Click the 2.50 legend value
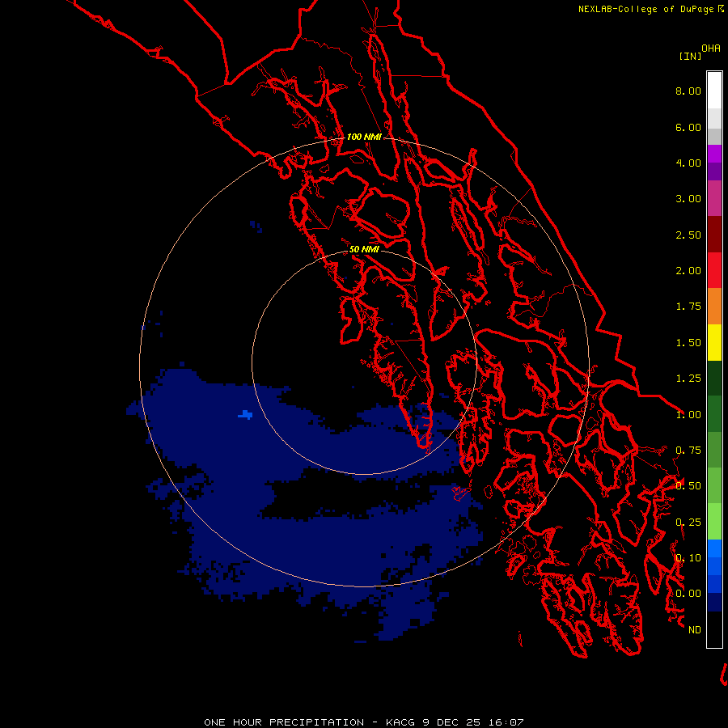Viewport: 728px width, 728px height. (688, 235)
